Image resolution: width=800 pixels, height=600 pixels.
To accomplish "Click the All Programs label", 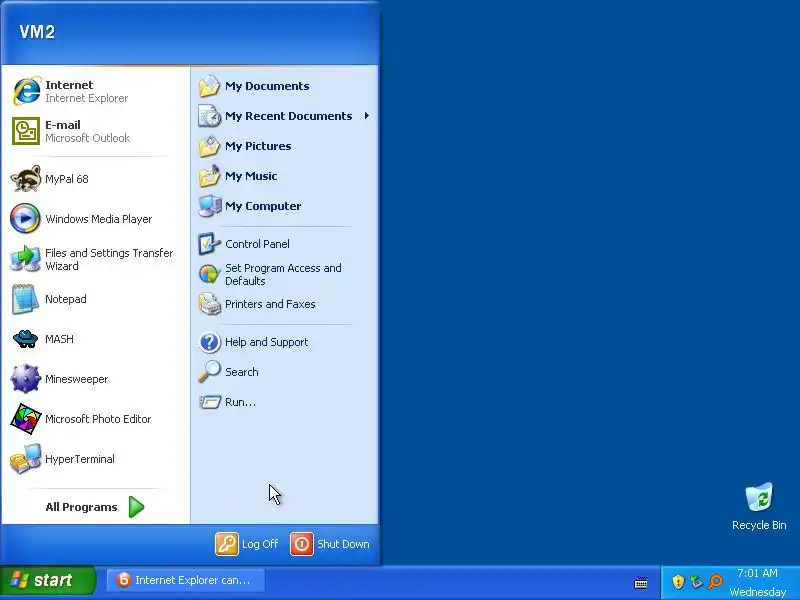I will click(x=81, y=507).
